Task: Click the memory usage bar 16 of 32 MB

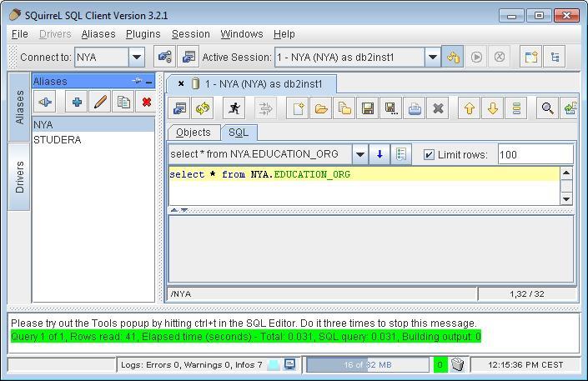Action: point(368,364)
